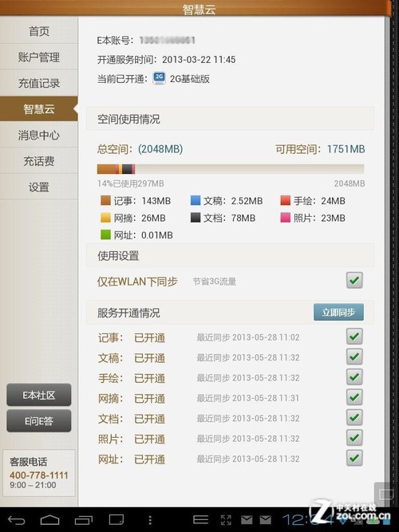The width and height of the screenshot is (399, 532).
Task: Toggle sync checkbox for 文档
Action: (354, 418)
